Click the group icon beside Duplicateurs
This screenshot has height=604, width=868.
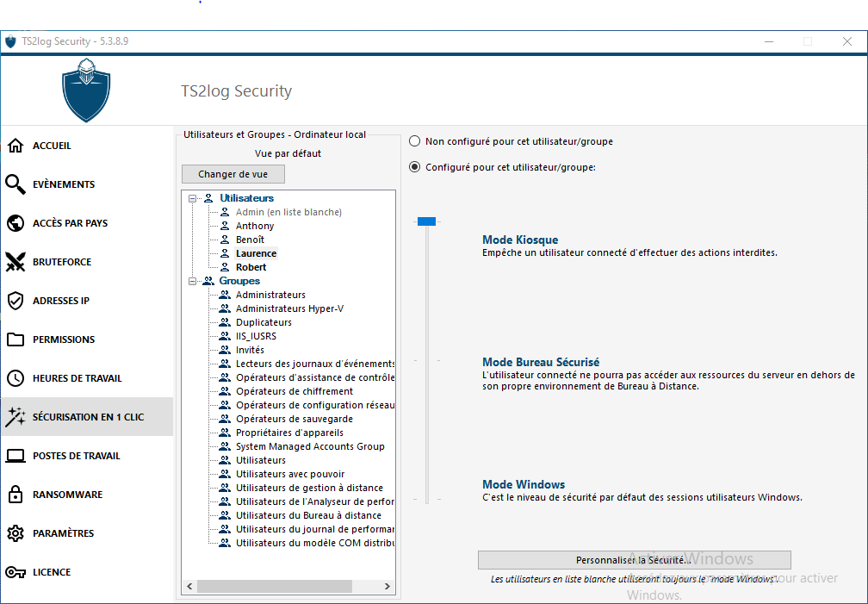coord(225,322)
